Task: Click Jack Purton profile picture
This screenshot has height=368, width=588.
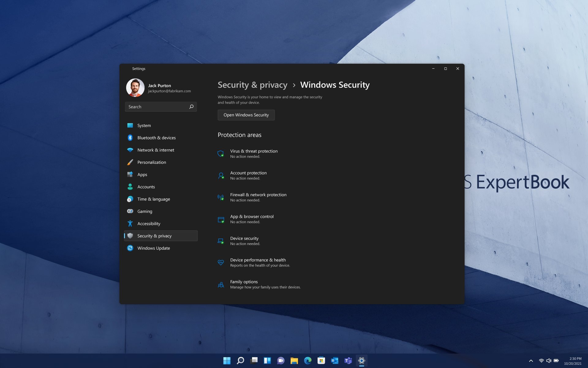Action: [135, 88]
